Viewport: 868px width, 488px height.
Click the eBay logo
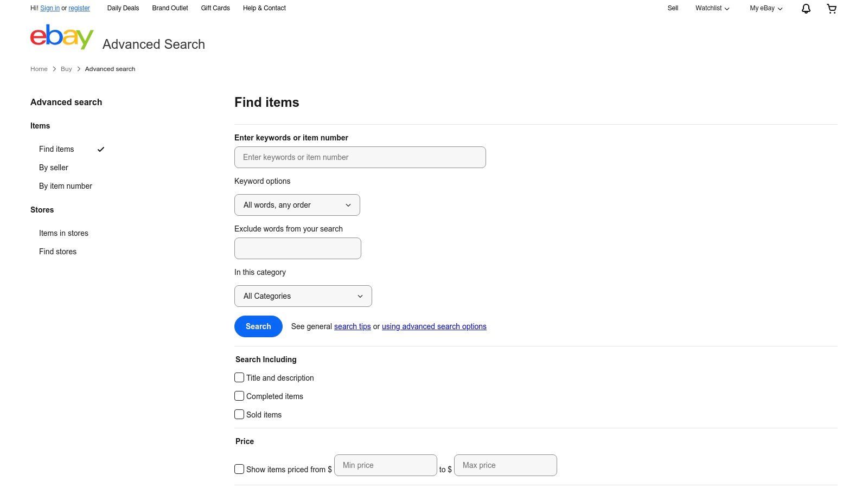[61, 37]
